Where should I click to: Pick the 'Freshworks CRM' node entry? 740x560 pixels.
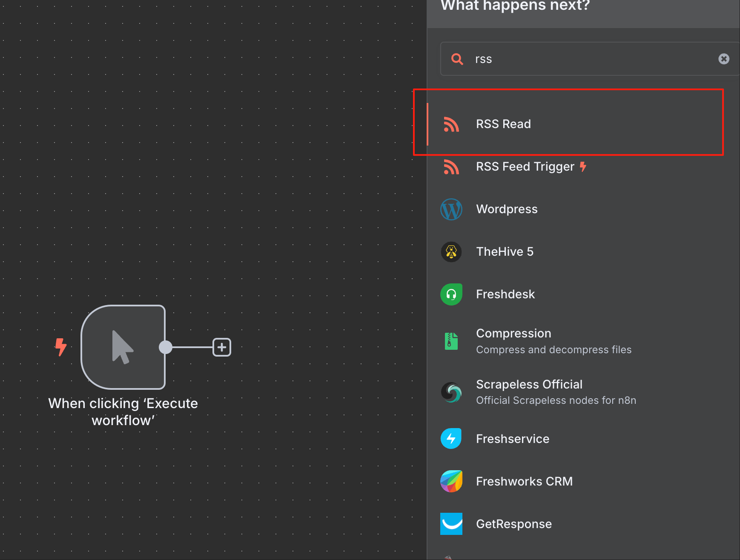[x=583, y=481]
